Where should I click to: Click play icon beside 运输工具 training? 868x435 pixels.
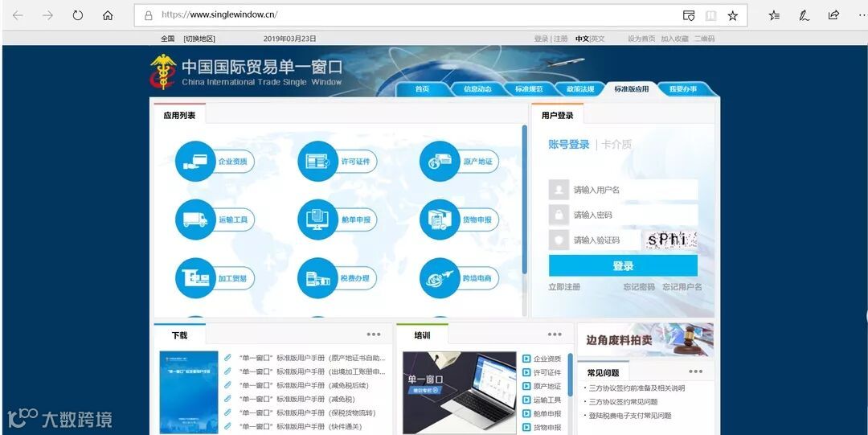[x=526, y=400]
